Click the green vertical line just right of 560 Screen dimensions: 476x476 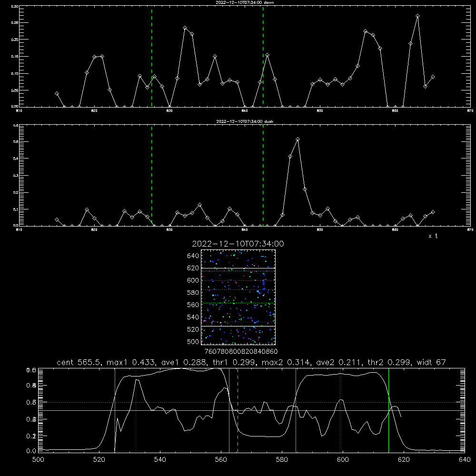pos(229,410)
